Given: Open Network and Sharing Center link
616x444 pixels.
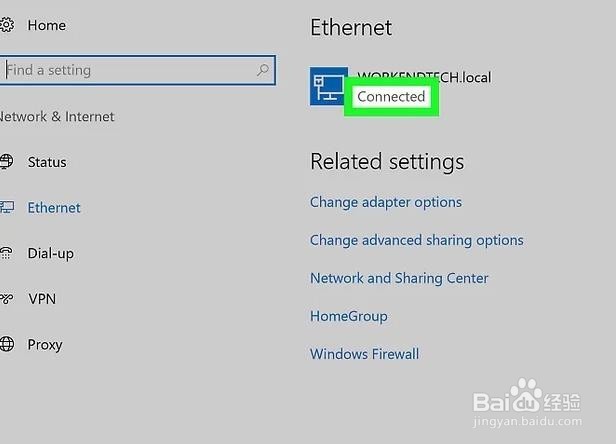Looking at the screenshot, I should click(399, 278).
